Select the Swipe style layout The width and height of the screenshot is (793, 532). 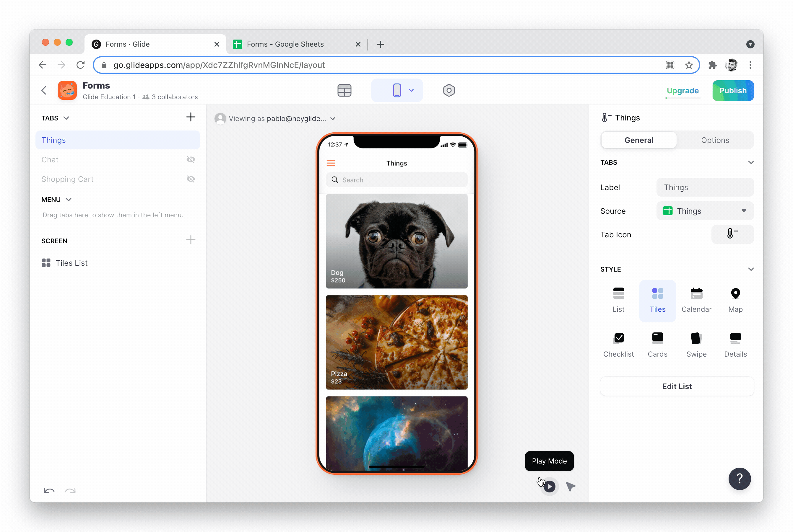click(x=696, y=345)
